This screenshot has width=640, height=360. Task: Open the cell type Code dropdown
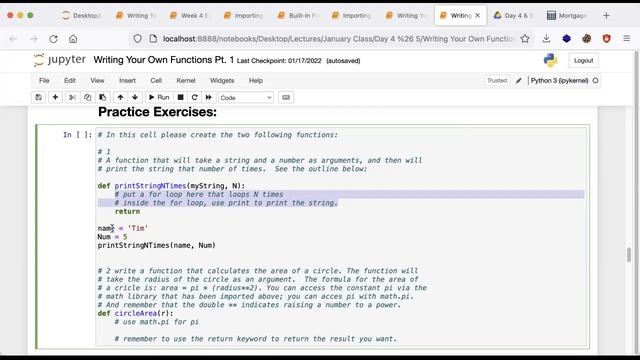(x=246, y=98)
